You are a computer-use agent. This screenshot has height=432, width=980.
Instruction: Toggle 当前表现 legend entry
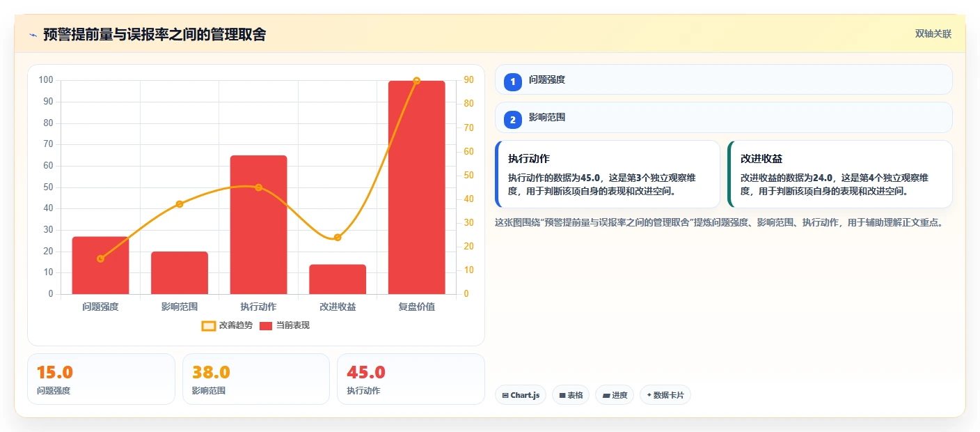click(285, 325)
